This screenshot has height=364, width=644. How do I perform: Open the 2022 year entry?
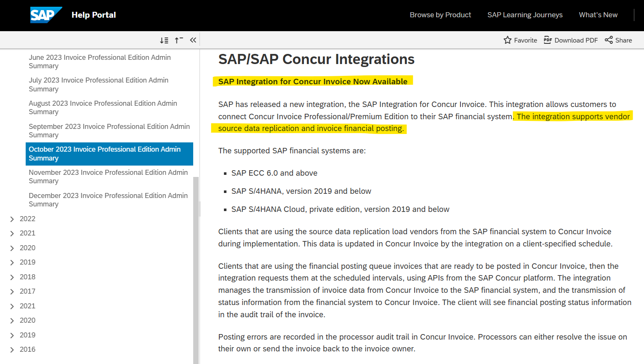pos(27,219)
